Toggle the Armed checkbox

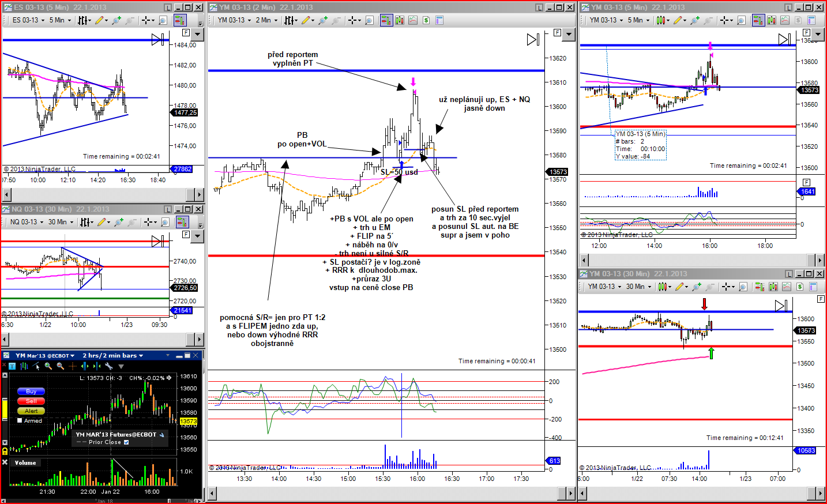[x=20, y=421]
